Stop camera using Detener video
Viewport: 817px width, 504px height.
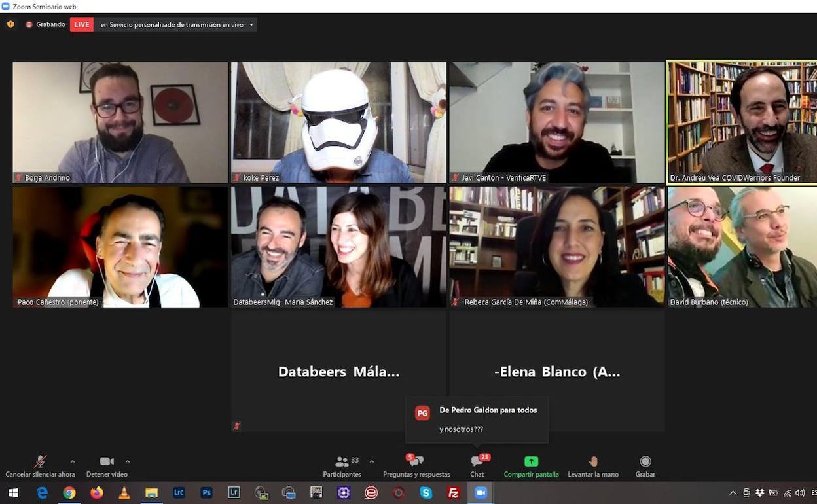(x=107, y=465)
